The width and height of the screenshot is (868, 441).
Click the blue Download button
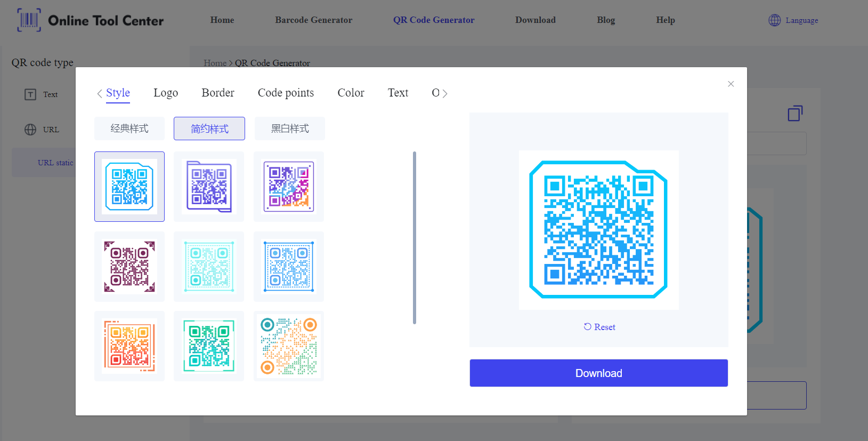[599, 373]
